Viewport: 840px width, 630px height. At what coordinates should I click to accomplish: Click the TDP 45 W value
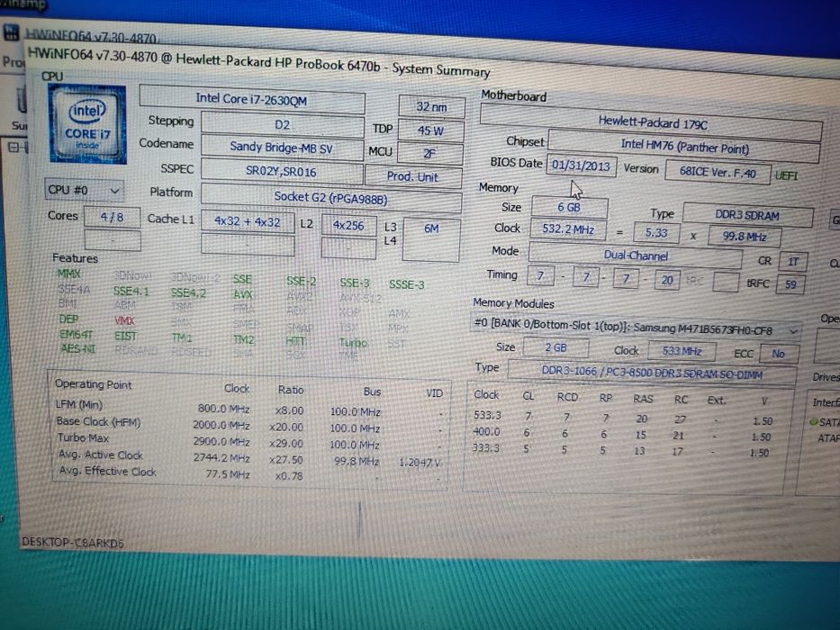[x=430, y=130]
